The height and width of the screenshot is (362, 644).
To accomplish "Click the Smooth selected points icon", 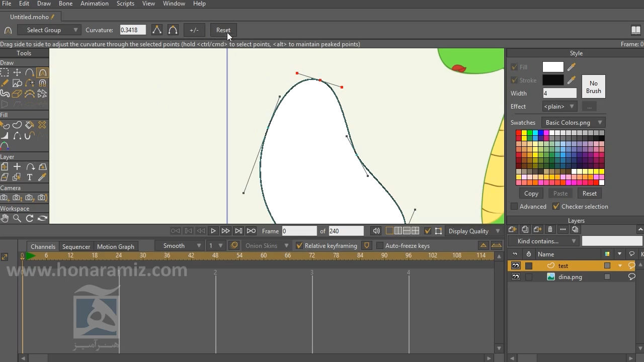I will [x=173, y=30].
